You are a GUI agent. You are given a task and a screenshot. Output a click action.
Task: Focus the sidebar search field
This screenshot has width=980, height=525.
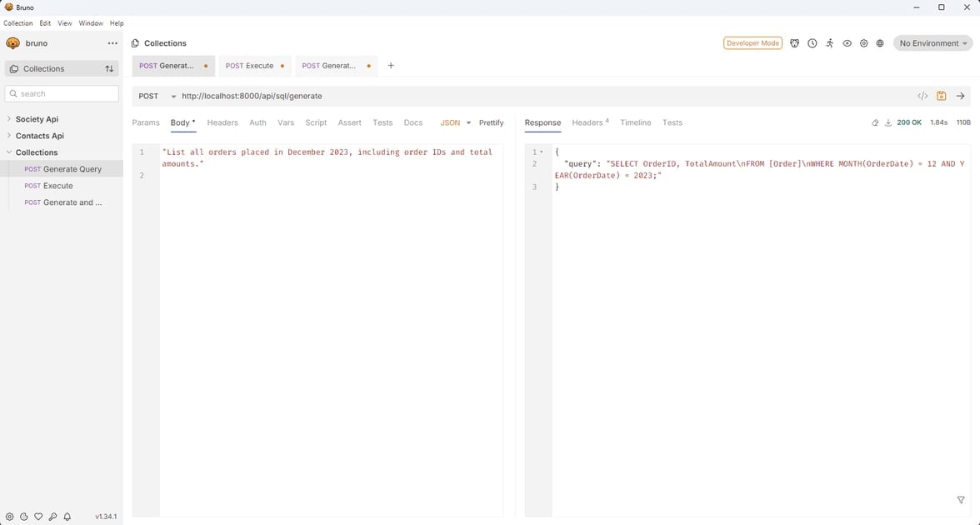pos(62,93)
